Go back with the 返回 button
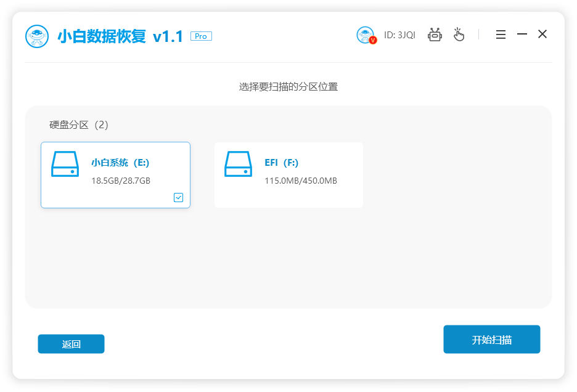This screenshot has height=392, width=577. [x=71, y=344]
